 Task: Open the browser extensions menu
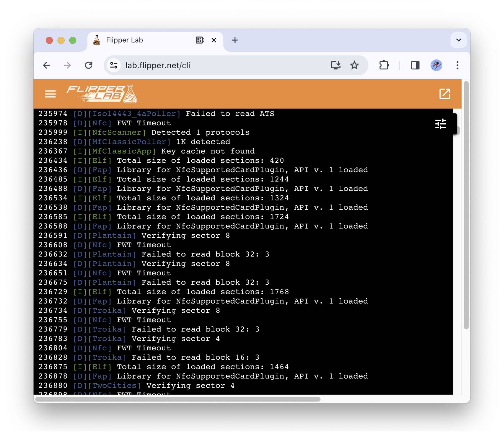(x=384, y=65)
